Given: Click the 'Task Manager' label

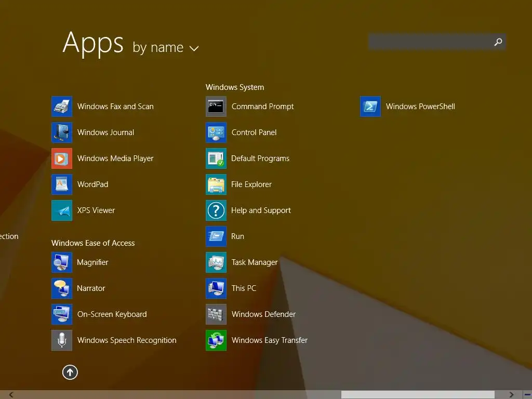Looking at the screenshot, I should 255,262.
